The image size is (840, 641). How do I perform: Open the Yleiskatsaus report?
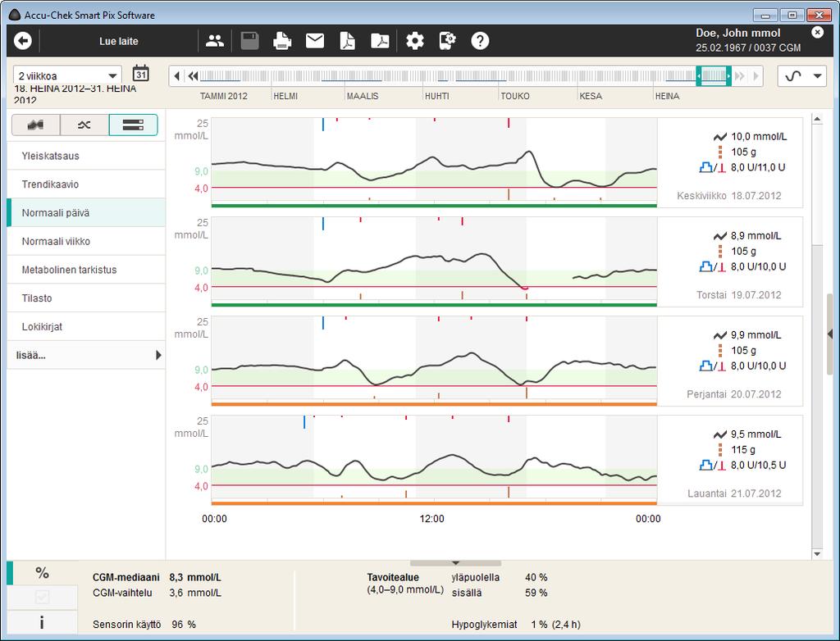point(85,156)
